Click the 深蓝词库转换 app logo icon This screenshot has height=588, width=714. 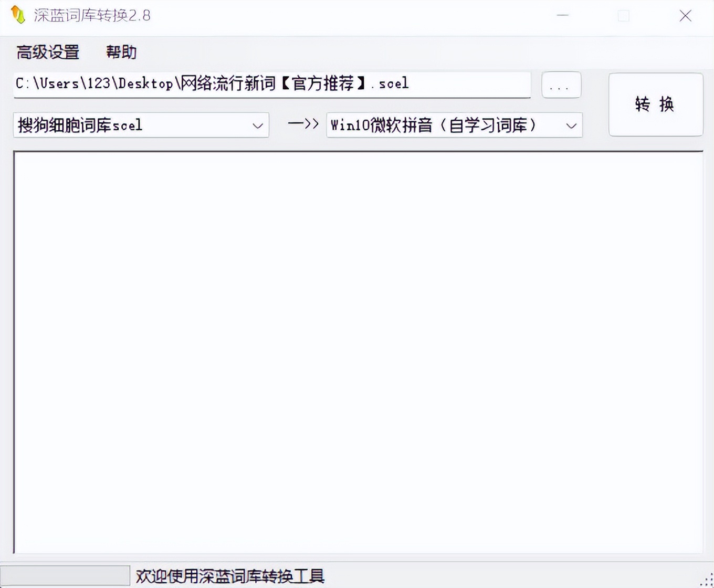[x=18, y=15]
